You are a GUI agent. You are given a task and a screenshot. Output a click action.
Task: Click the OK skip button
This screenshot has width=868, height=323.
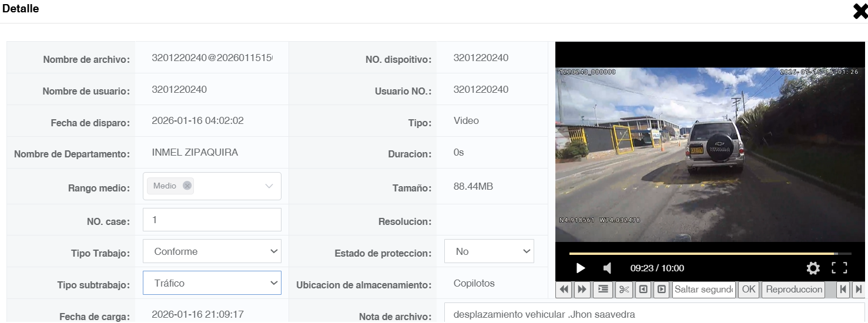pos(748,289)
